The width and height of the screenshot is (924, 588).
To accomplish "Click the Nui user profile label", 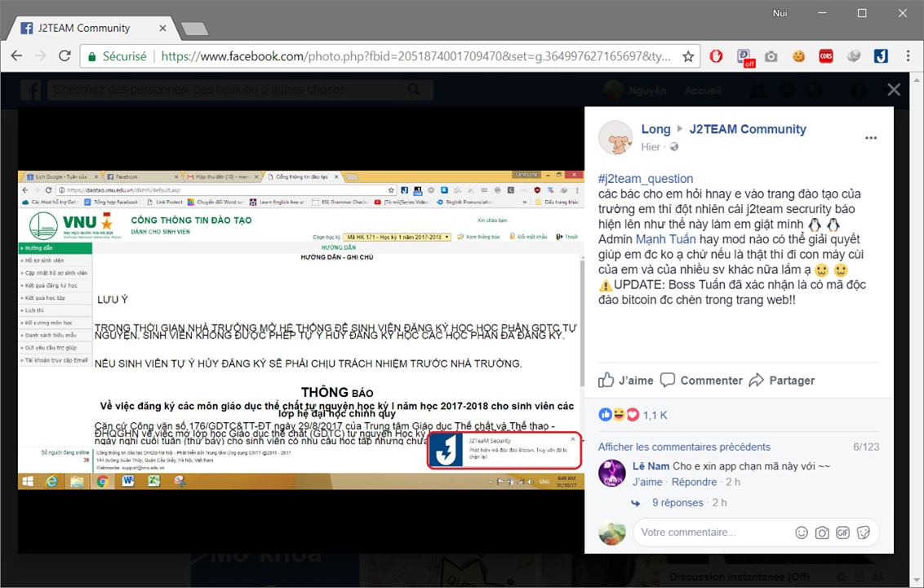I will [780, 13].
